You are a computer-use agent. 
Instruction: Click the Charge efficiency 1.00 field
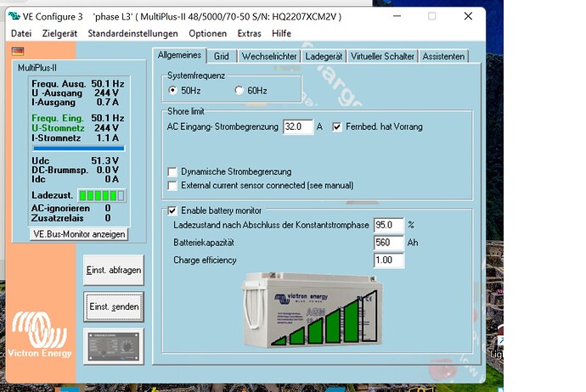[x=389, y=260]
